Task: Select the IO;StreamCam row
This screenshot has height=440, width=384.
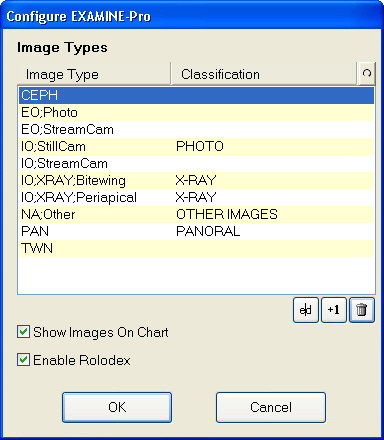Action: pos(196,163)
